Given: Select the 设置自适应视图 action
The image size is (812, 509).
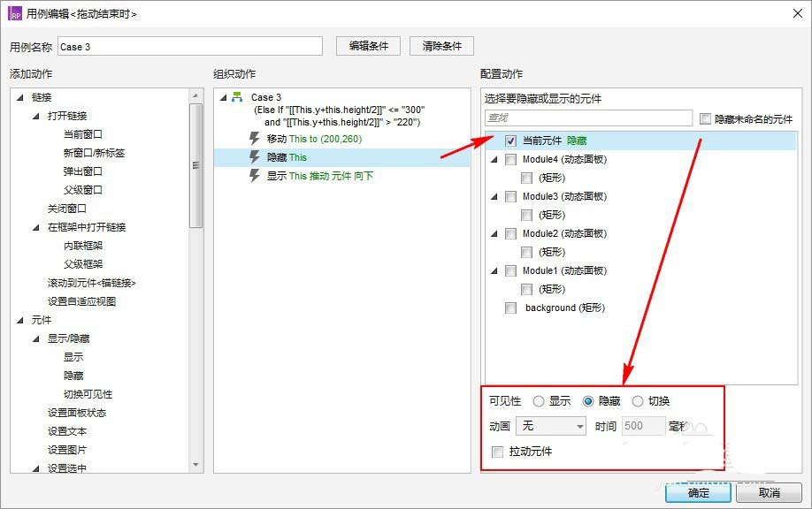Looking at the screenshot, I should pyautogui.click(x=82, y=301).
